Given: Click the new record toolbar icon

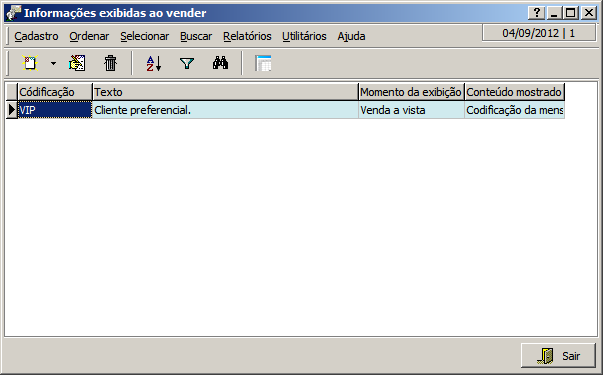Looking at the screenshot, I should coord(30,63).
